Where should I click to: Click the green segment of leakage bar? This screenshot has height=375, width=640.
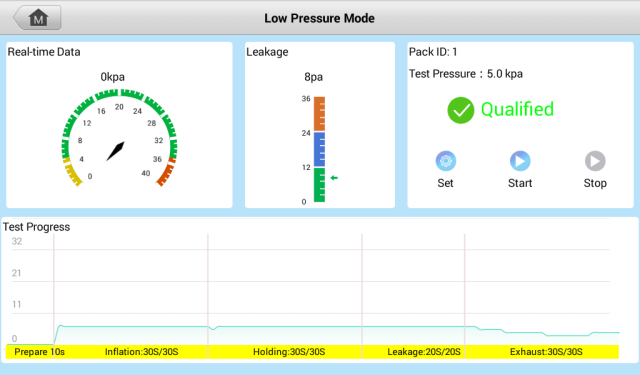click(319, 184)
